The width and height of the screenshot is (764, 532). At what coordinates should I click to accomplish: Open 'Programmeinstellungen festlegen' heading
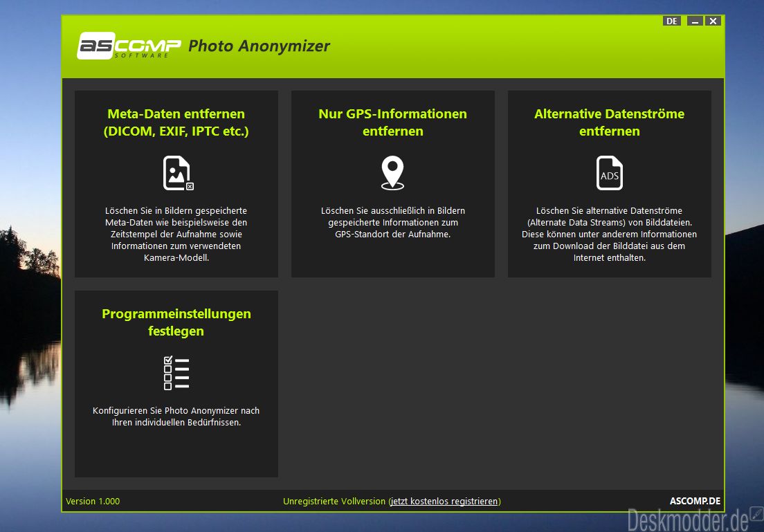pos(176,322)
